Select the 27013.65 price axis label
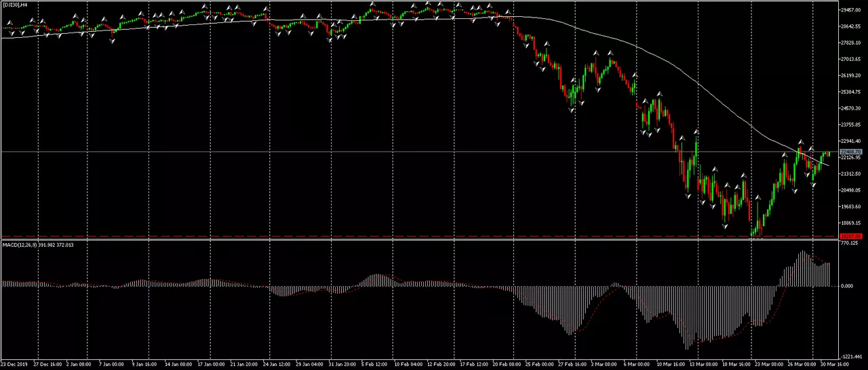Viewport: 868px width, 370px height. point(850,59)
